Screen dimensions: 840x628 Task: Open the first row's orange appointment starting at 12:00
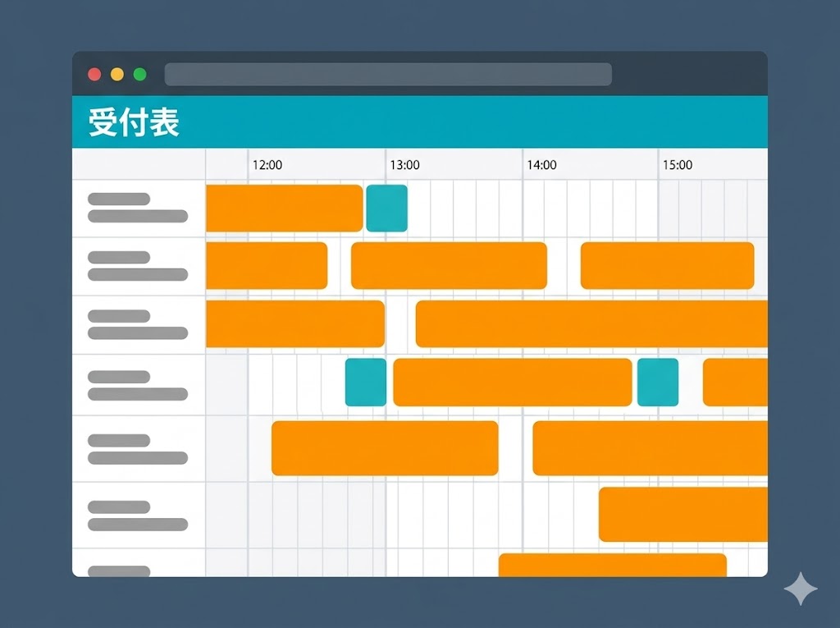(x=284, y=209)
